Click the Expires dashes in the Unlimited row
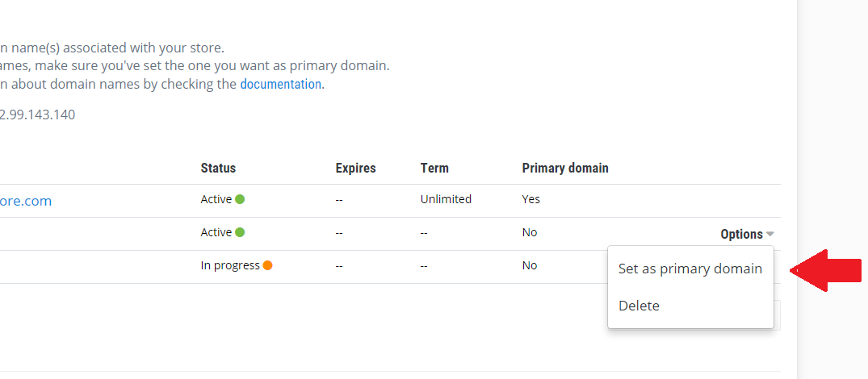868x379 pixels. 339,199
